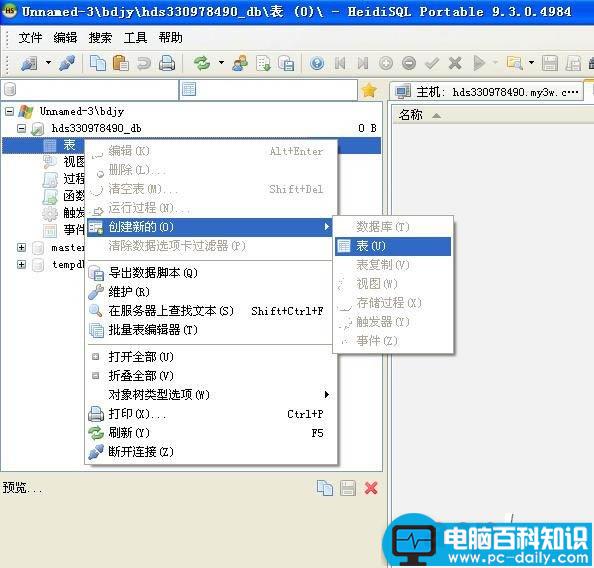Click the disconnect plug toolbar icon
This screenshot has height=568, width=594.
click(67, 63)
